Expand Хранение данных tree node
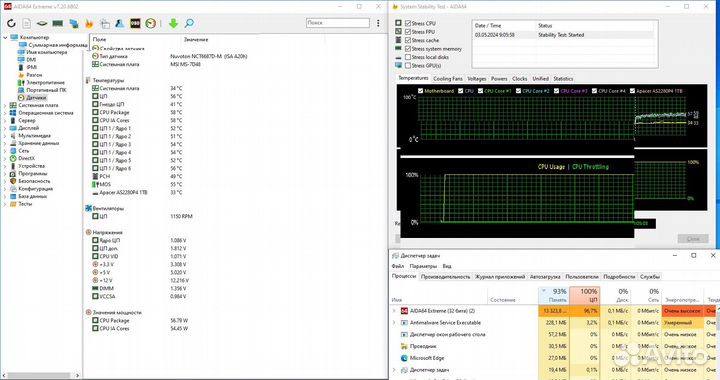Viewport: 720px width, 380px height. coord(5,143)
